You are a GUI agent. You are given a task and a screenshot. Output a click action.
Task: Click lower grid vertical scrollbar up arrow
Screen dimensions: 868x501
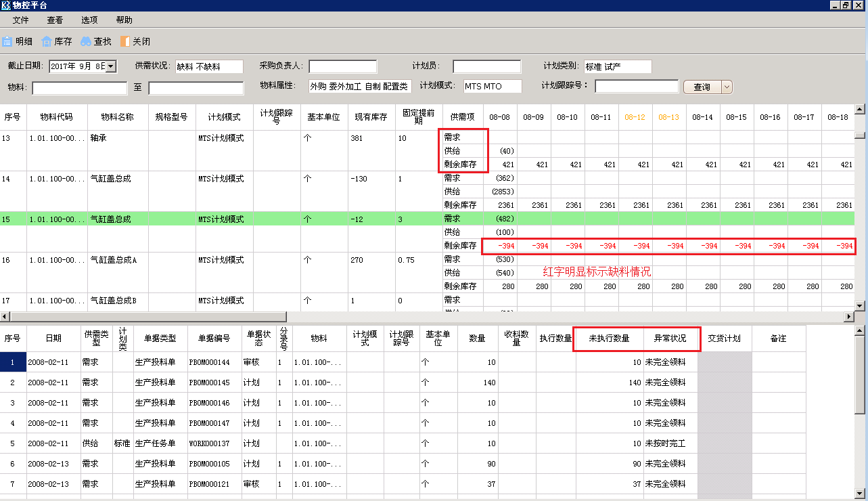[x=860, y=331]
